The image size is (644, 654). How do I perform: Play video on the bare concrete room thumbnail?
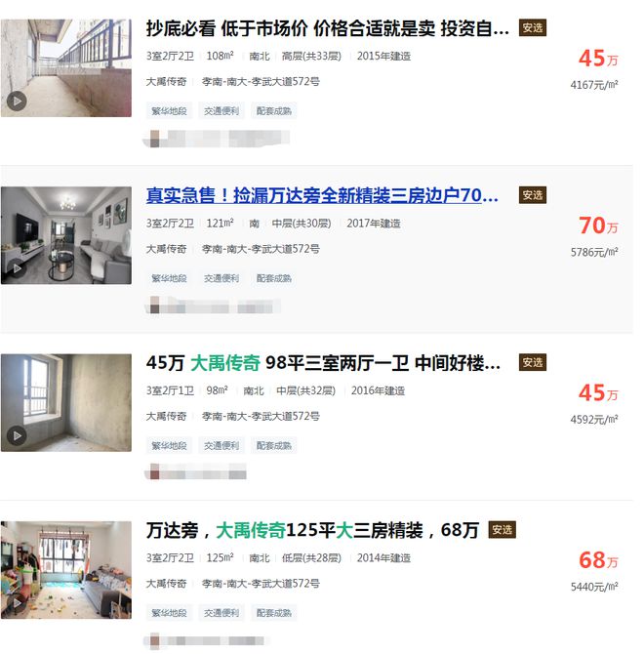17,436
